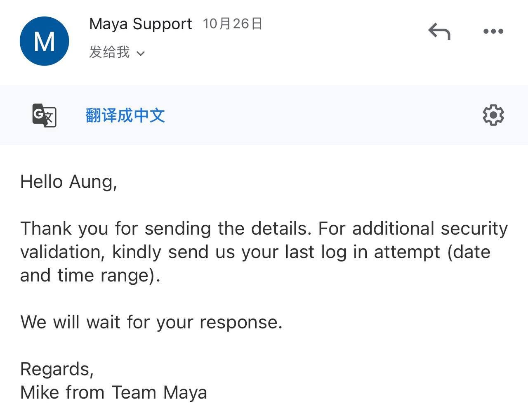Tap the Mike from Team Maya signature
This screenshot has width=528, height=420.
[x=113, y=392]
